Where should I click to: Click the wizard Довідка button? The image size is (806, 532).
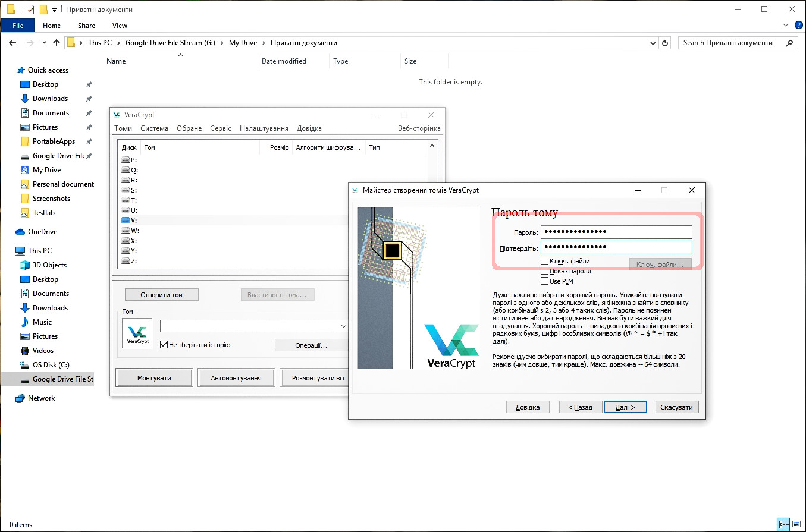pos(528,407)
